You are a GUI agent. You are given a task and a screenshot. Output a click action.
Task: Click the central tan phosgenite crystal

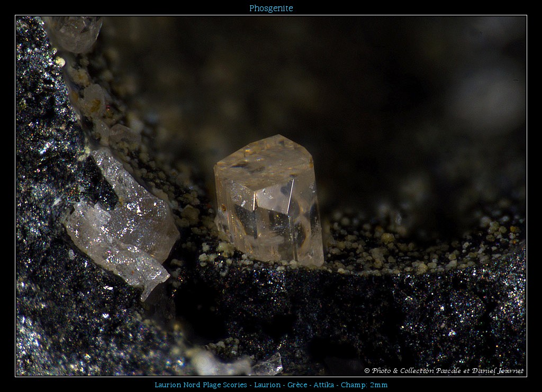269,212
